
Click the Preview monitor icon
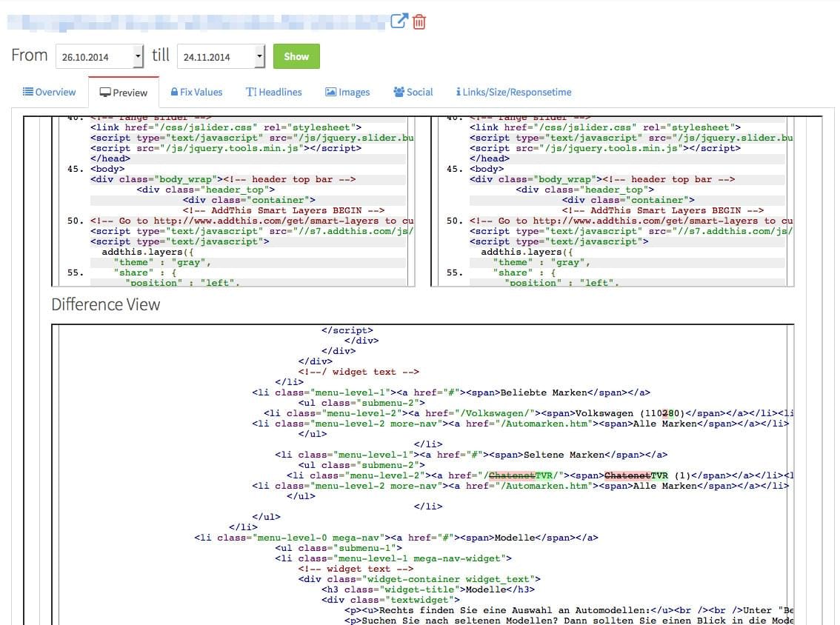[x=102, y=92]
